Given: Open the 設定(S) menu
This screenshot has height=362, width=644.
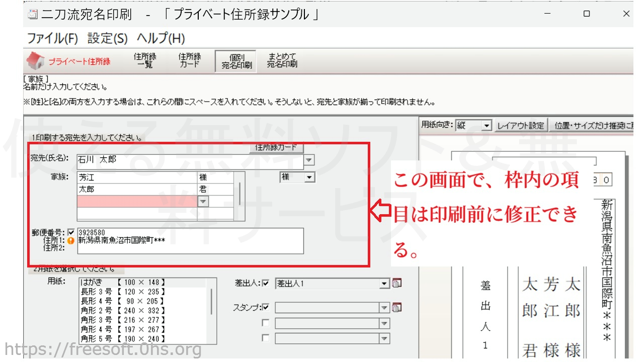Looking at the screenshot, I should point(107,38).
